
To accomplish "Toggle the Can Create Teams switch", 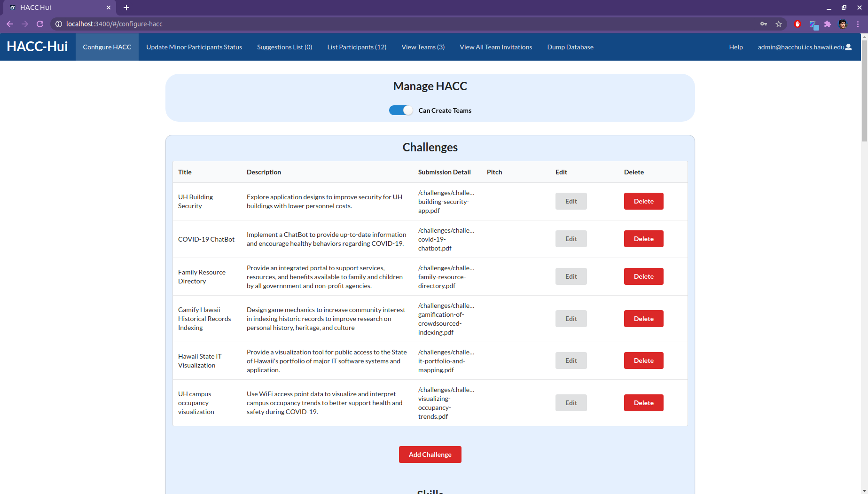I will tap(401, 110).
